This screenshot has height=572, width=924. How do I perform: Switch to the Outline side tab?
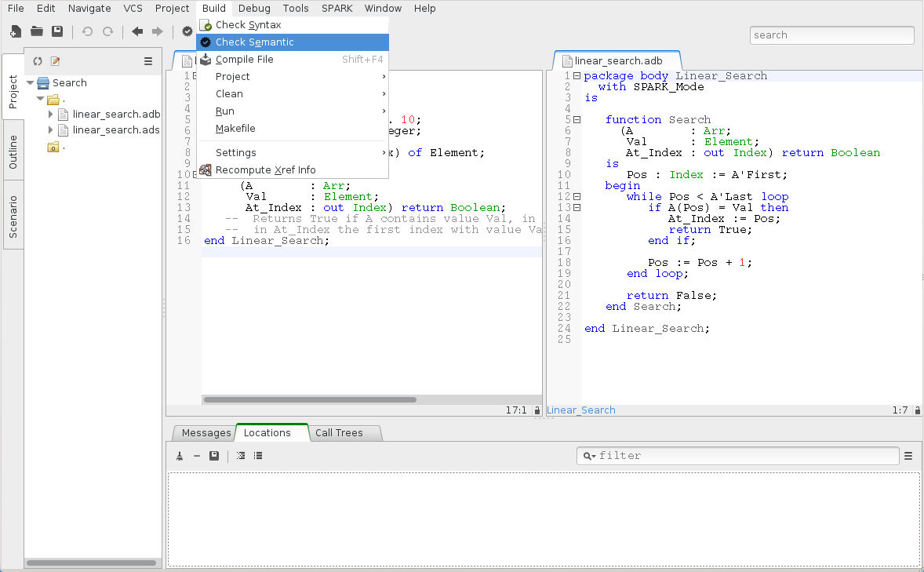tap(13, 152)
